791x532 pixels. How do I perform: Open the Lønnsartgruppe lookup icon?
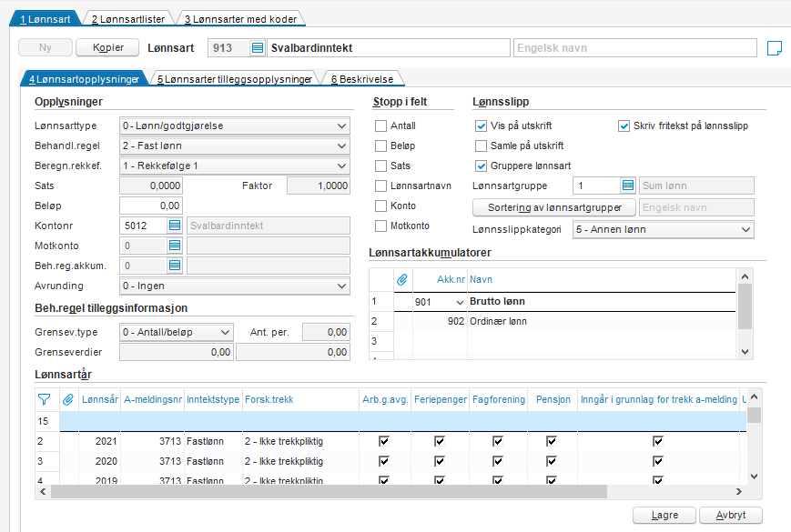(627, 186)
